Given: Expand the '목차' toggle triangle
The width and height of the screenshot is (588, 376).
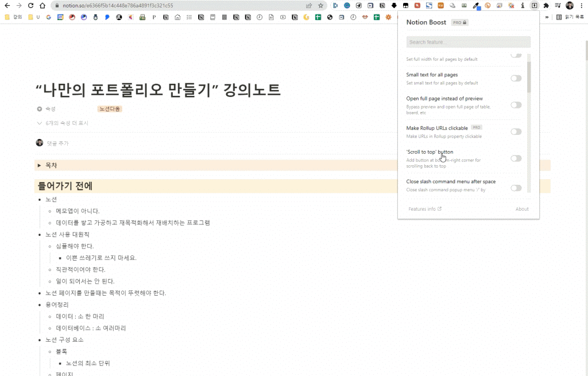Looking at the screenshot, I should click(40, 165).
